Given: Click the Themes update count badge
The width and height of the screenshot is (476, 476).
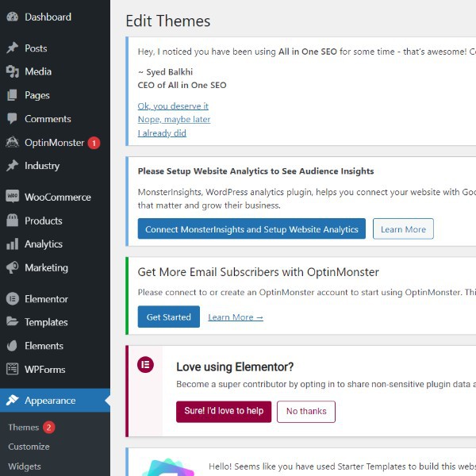Looking at the screenshot, I should 49,427.
